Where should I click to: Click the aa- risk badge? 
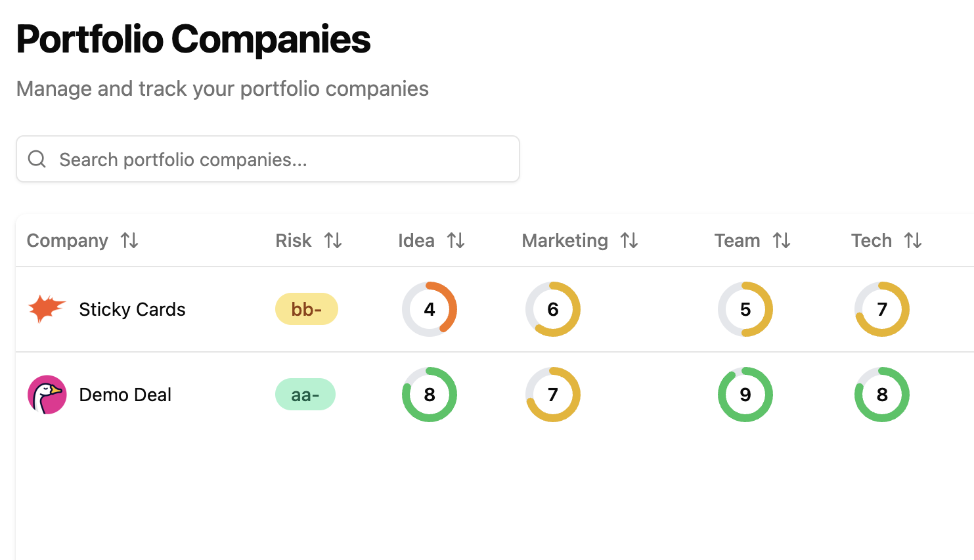(305, 395)
